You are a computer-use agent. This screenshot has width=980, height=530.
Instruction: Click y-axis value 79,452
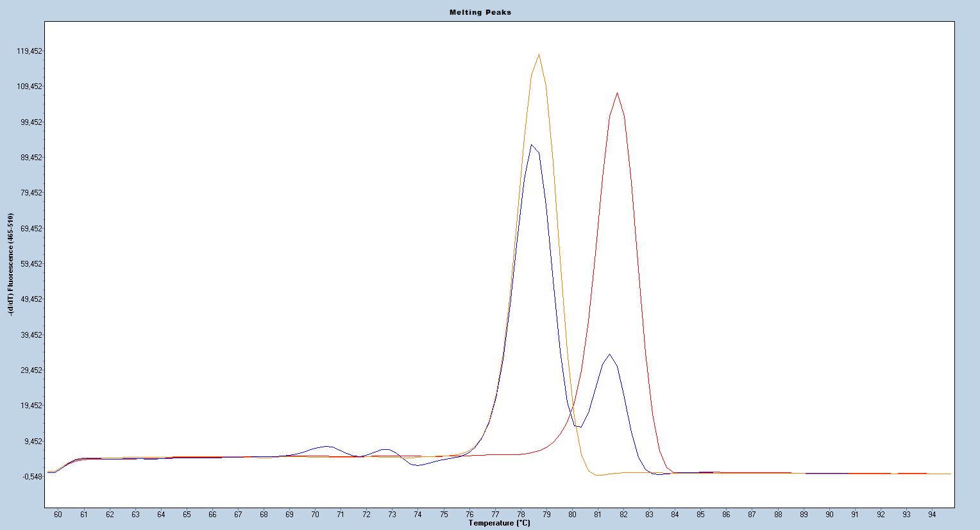tap(31, 193)
